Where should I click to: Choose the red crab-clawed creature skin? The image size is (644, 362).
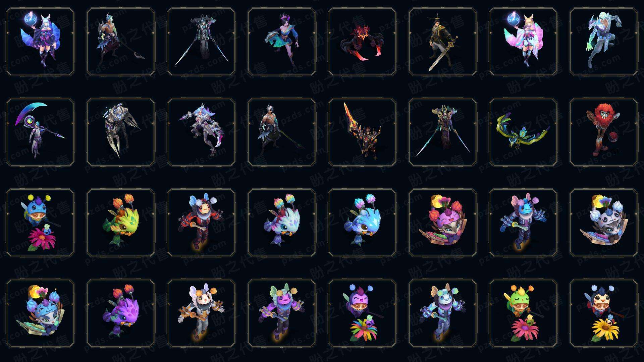pyautogui.click(x=362, y=42)
